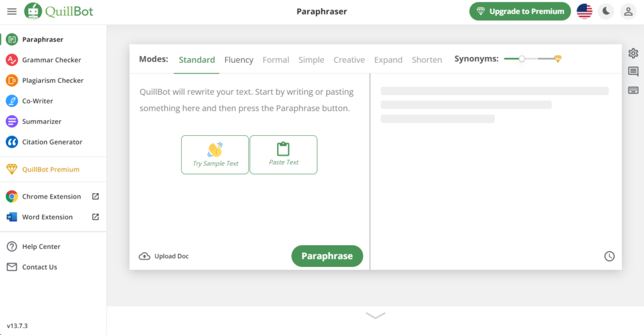Click the QuillBot robot logo

click(33, 11)
